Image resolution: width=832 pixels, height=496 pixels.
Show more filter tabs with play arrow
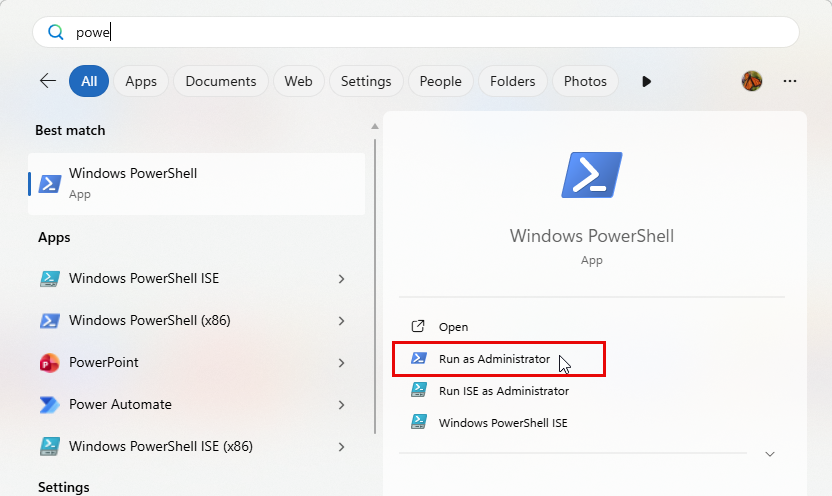pyautogui.click(x=646, y=81)
